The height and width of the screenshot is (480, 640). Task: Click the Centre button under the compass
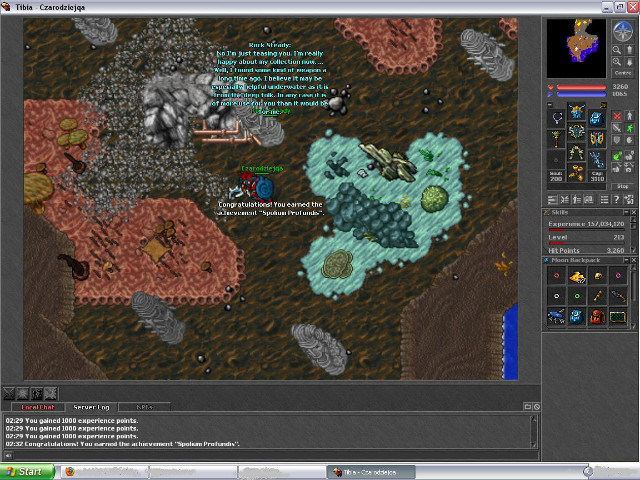tap(623, 73)
